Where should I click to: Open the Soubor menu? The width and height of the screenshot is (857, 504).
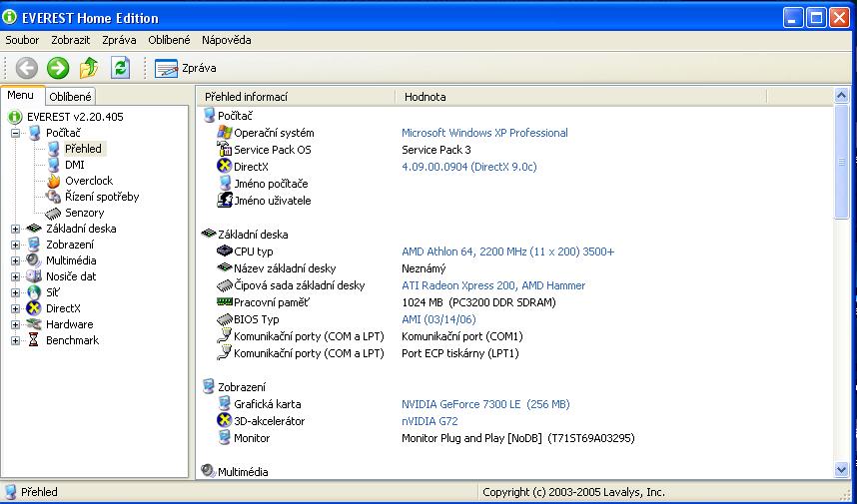pos(22,40)
